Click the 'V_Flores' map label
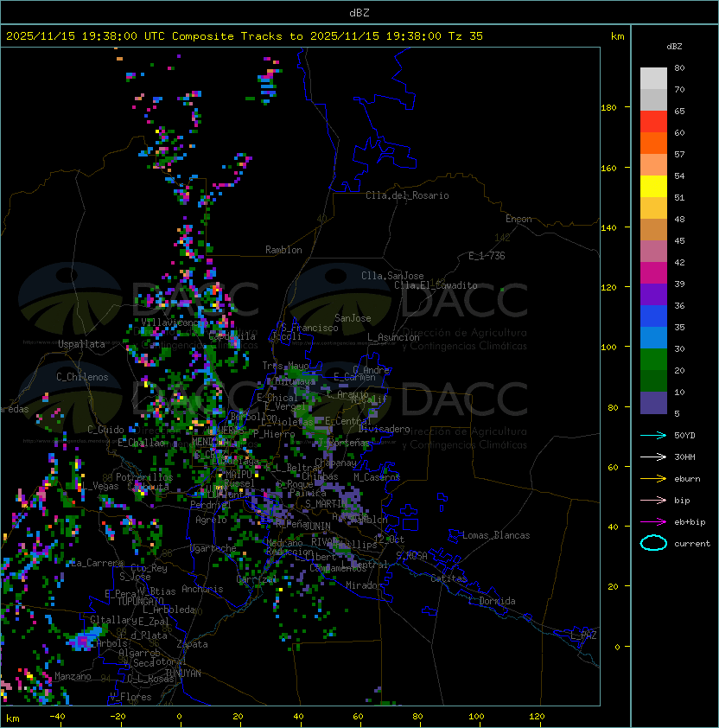Image resolution: width=719 pixels, height=728 pixels. (x=130, y=698)
